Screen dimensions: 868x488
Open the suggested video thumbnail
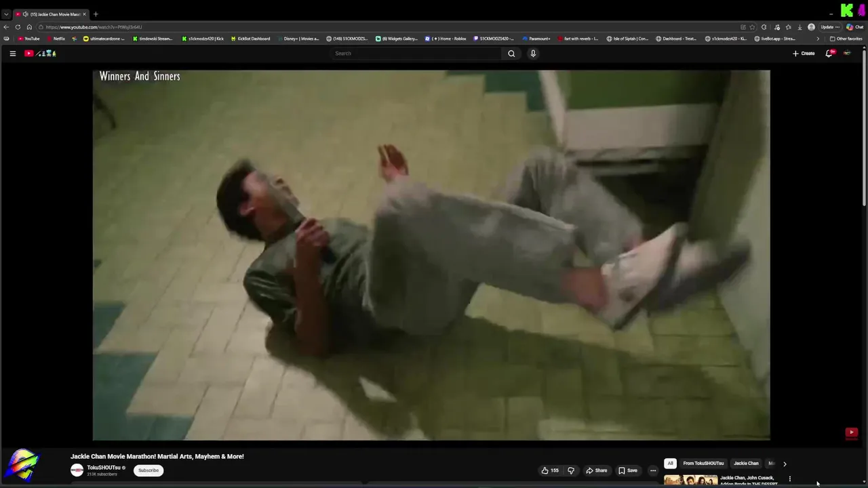coord(690,481)
